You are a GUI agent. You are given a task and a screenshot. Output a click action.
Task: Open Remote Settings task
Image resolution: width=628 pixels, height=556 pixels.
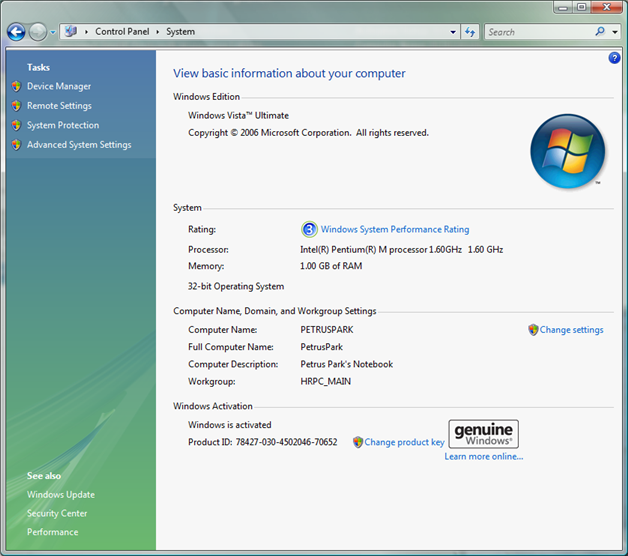pyautogui.click(x=59, y=106)
